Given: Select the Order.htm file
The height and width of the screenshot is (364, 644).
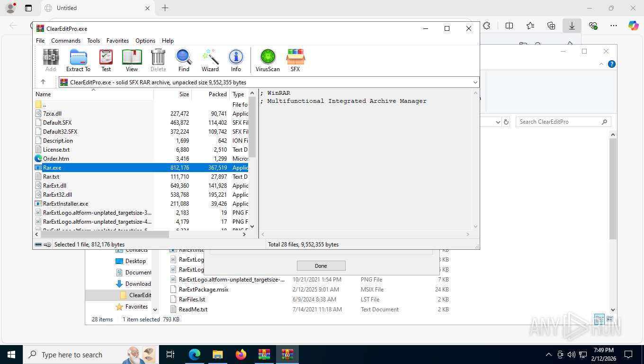Looking at the screenshot, I should (141, 159).
